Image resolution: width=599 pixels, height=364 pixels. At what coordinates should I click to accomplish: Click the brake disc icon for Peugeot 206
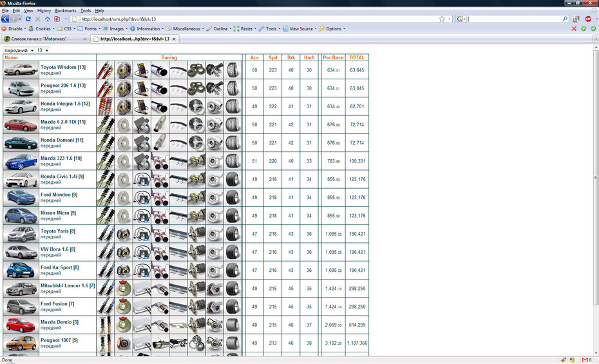124,88
